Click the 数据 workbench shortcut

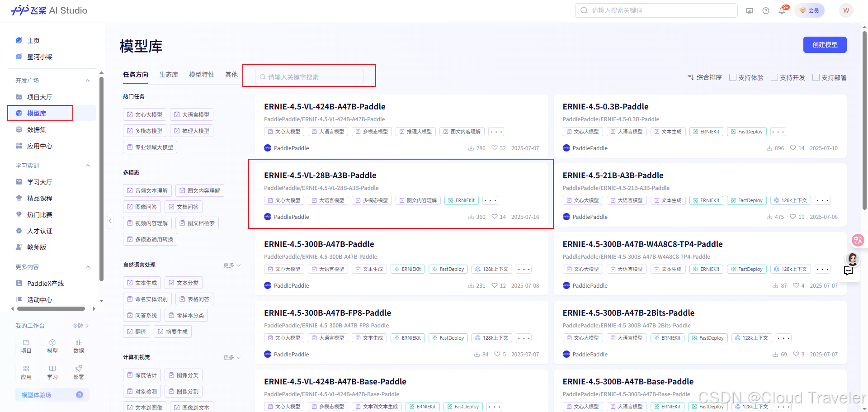[x=79, y=346]
